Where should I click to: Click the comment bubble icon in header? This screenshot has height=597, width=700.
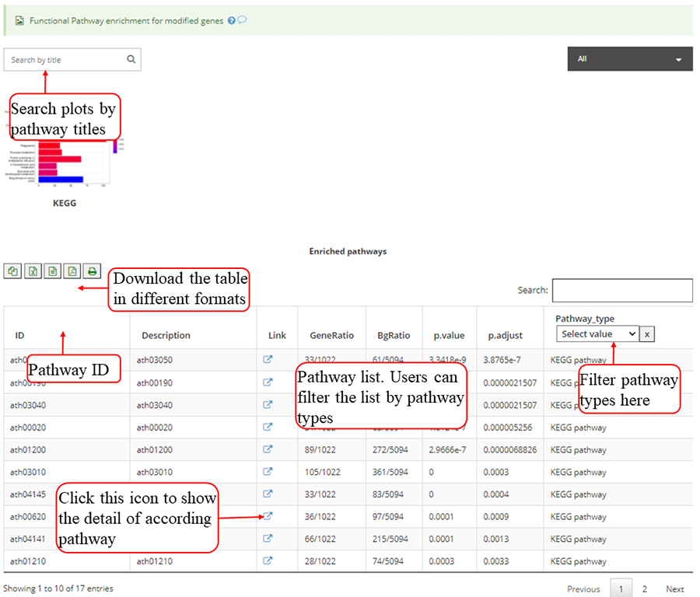242,21
